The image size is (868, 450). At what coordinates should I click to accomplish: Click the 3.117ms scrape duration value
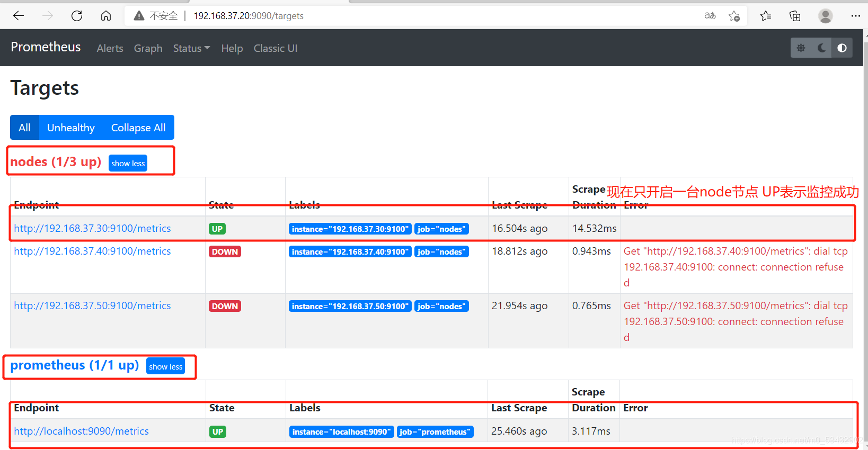pyautogui.click(x=591, y=431)
